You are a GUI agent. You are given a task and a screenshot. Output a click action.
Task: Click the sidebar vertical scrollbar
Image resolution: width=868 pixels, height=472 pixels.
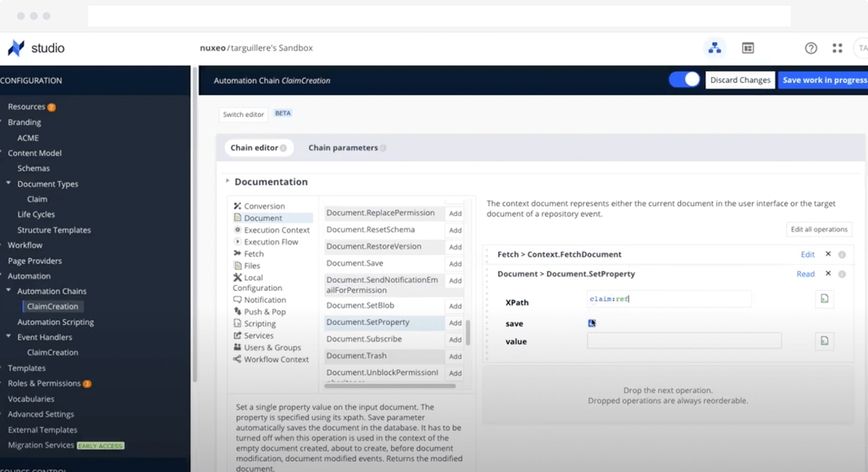point(194,224)
